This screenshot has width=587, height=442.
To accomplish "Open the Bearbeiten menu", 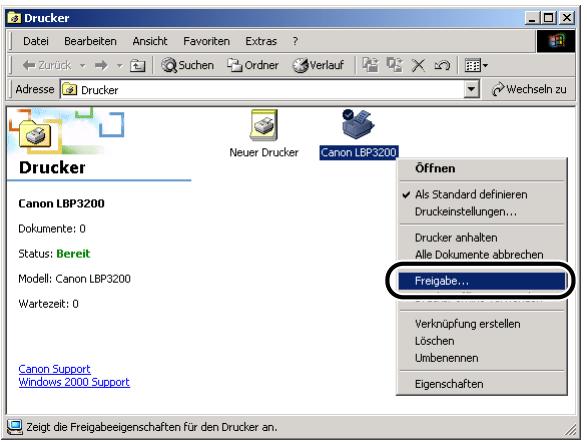I will (x=90, y=41).
